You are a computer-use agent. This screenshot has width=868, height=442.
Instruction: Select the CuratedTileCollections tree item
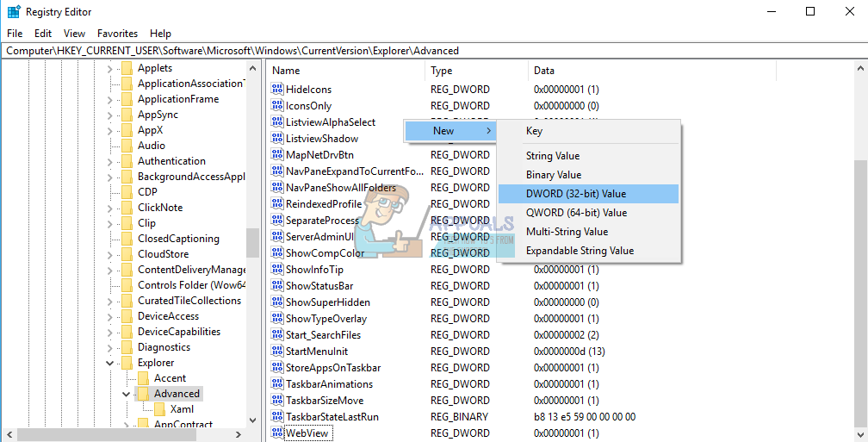pos(189,301)
